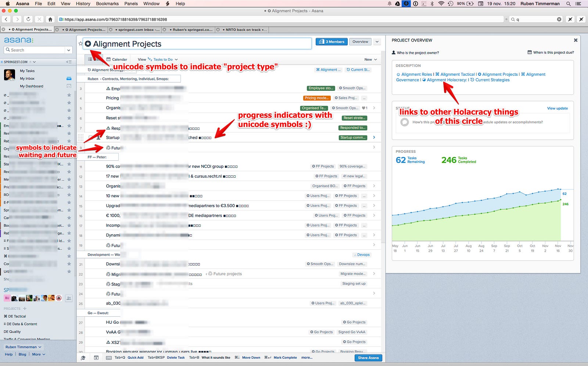Click Move Down shortcut
This screenshot has width=588, height=366.
tap(251, 358)
